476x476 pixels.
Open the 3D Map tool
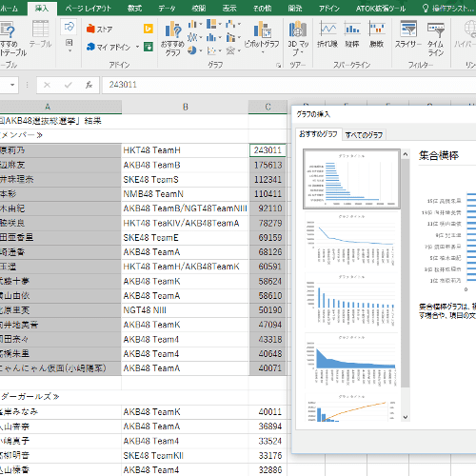pyautogui.click(x=298, y=37)
